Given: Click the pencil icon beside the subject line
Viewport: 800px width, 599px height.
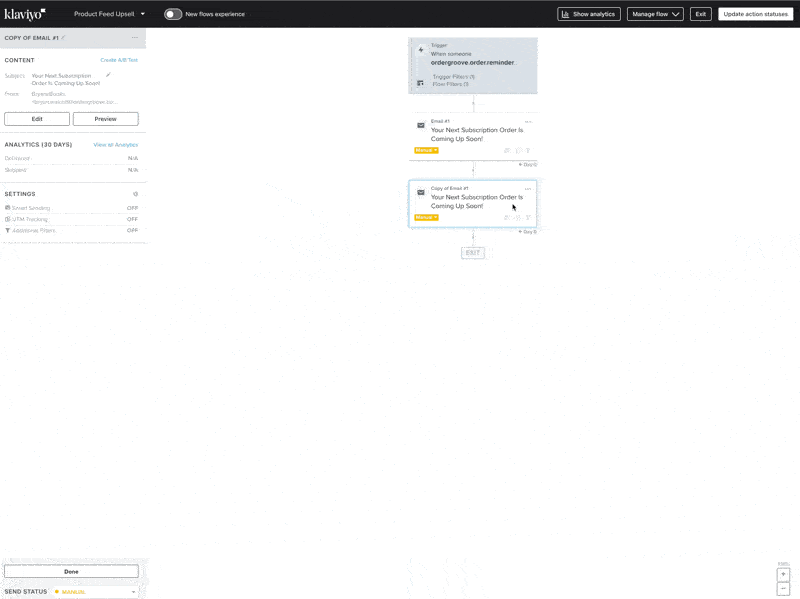Looking at the screenshot, I should pyautogui.click(x=109, y=75).
